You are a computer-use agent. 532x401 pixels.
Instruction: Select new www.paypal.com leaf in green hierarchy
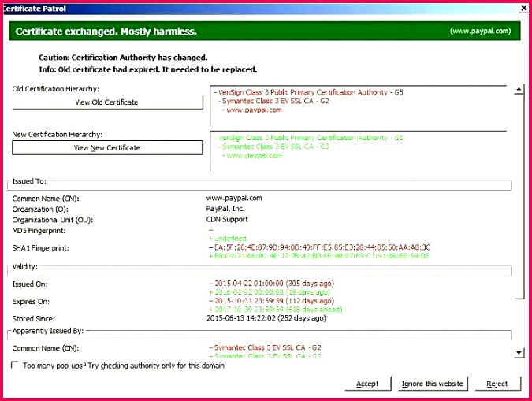252,155
